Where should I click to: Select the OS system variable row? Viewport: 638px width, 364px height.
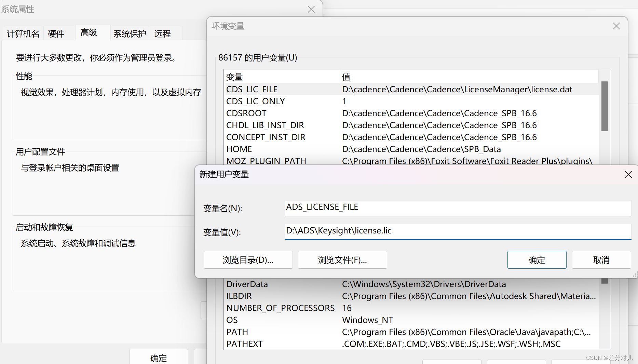click(x=412, y=320)
